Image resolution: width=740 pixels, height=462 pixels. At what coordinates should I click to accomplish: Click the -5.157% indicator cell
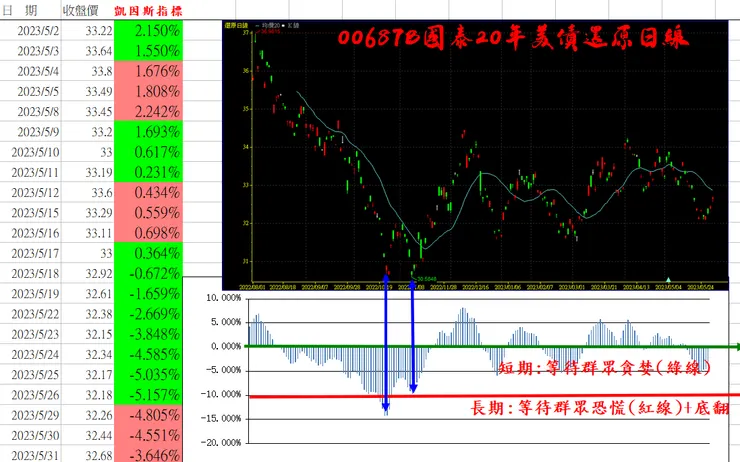point(148,395)
